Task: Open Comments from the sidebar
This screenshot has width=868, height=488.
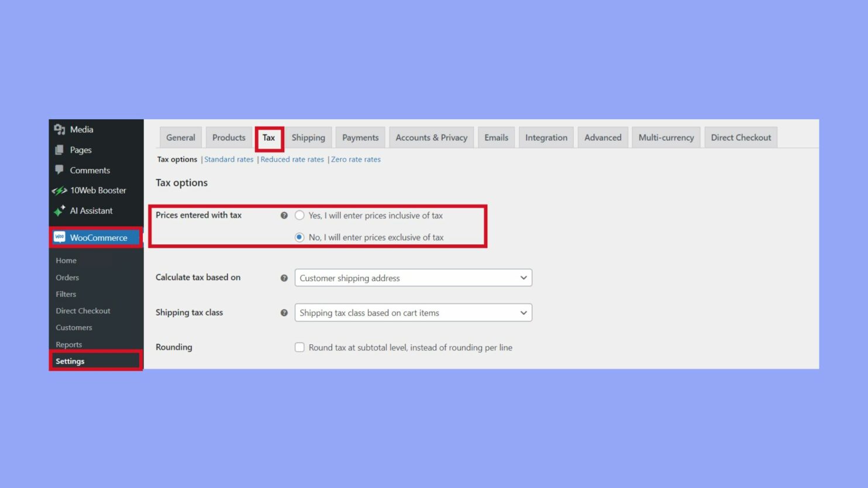Action: [x=89, y=170]
